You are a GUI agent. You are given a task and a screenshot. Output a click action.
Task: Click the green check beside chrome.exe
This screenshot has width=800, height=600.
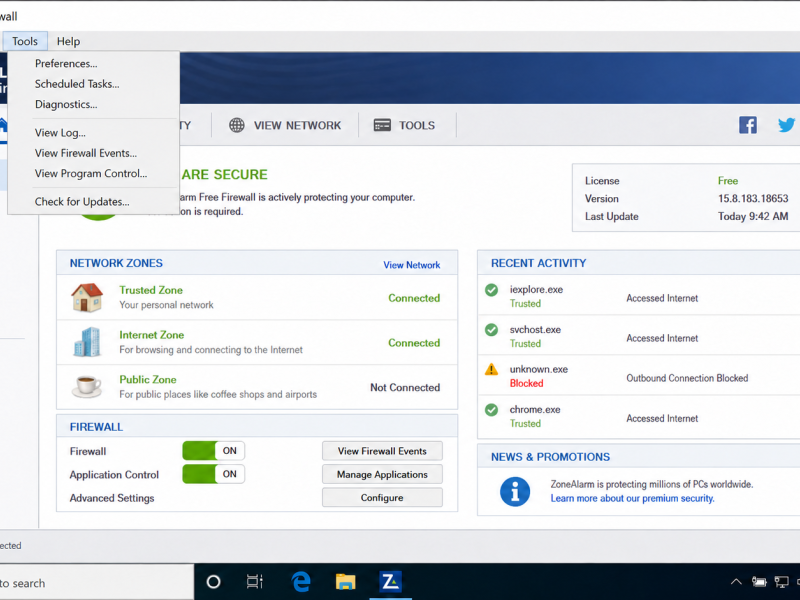(491, 410)
